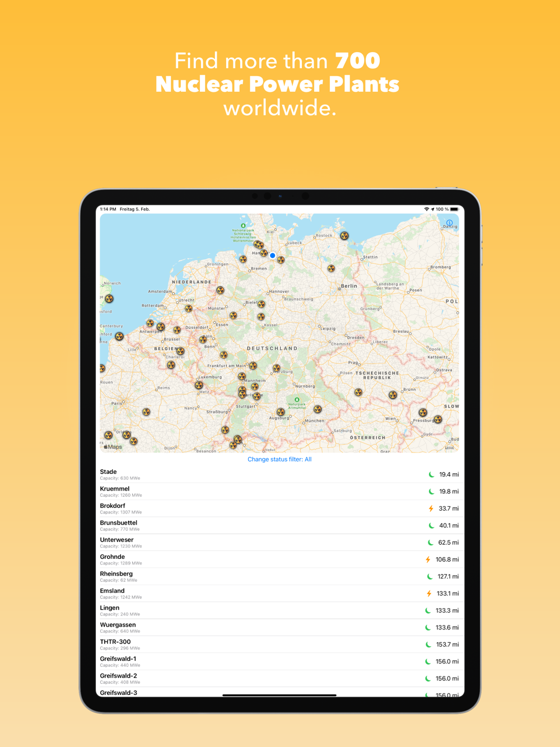Tap the 106.8 mi distance value

pos(447,559)
